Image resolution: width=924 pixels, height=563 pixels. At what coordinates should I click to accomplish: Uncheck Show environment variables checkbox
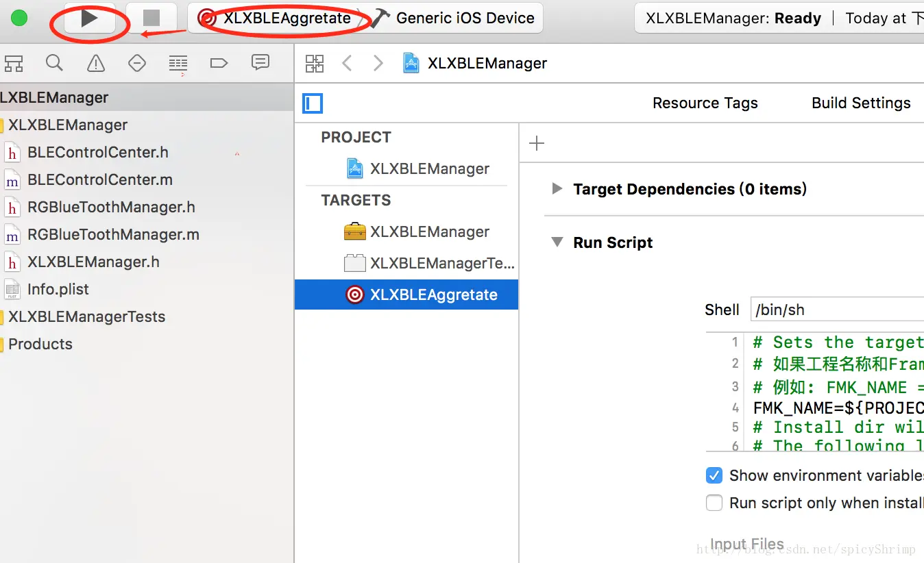[x=714, y=475]
